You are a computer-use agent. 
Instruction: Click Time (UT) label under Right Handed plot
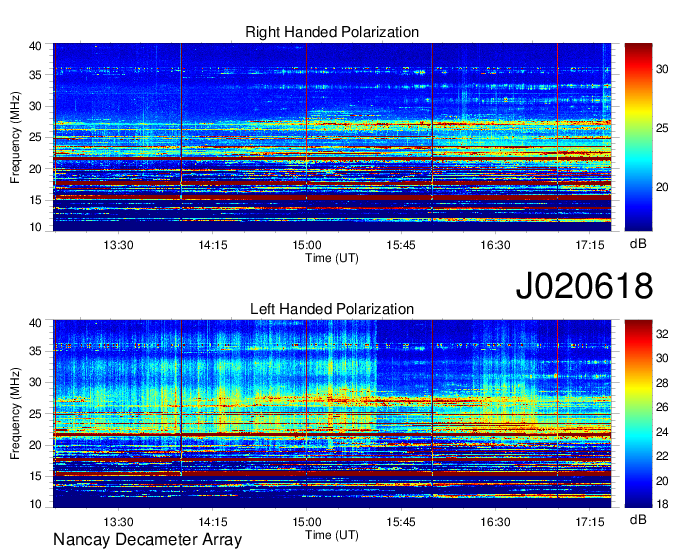332,258
